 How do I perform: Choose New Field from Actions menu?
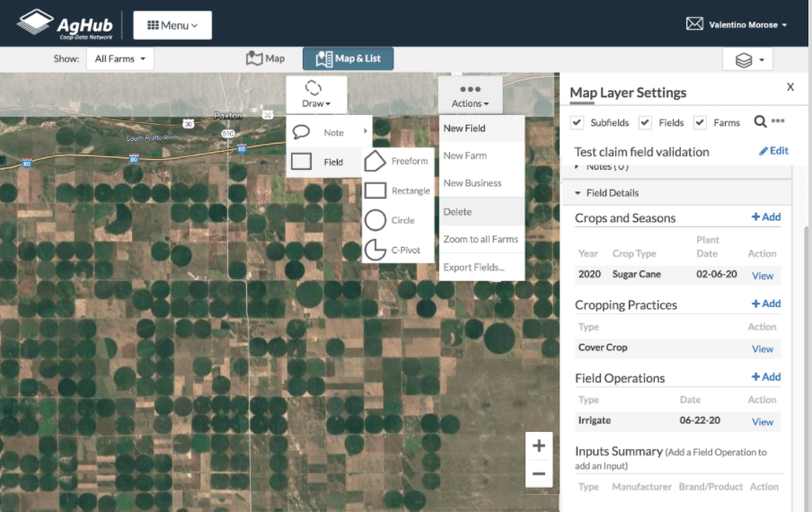pyautogui.click(x=464, y=128)
